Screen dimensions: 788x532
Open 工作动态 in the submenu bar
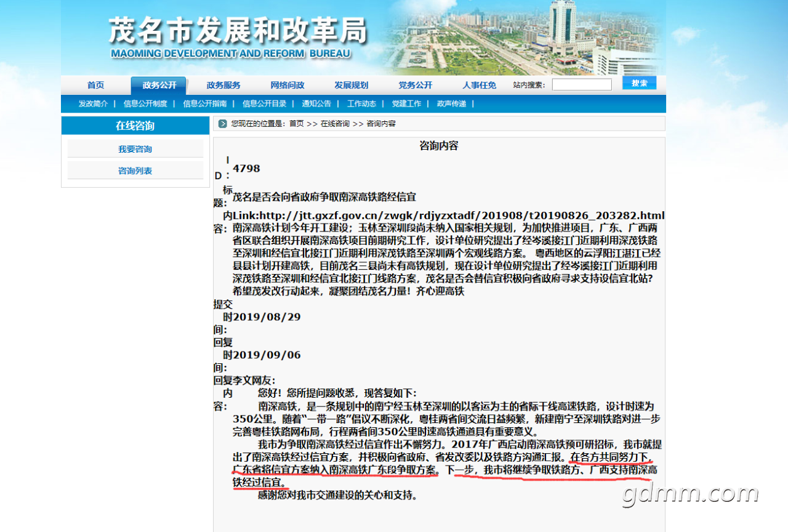point(361,104)
